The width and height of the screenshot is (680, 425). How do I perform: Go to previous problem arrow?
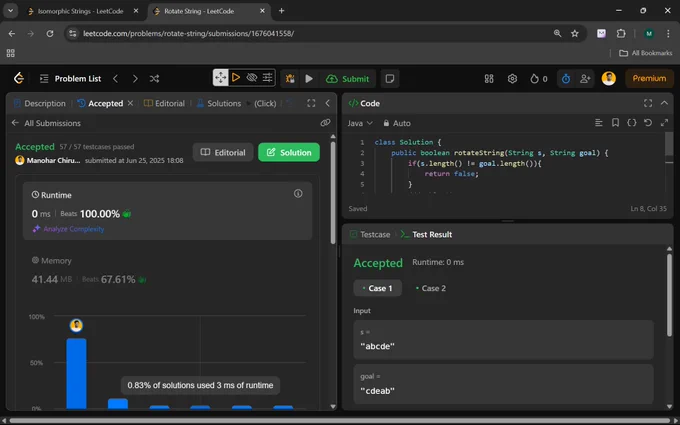[115, 78]
